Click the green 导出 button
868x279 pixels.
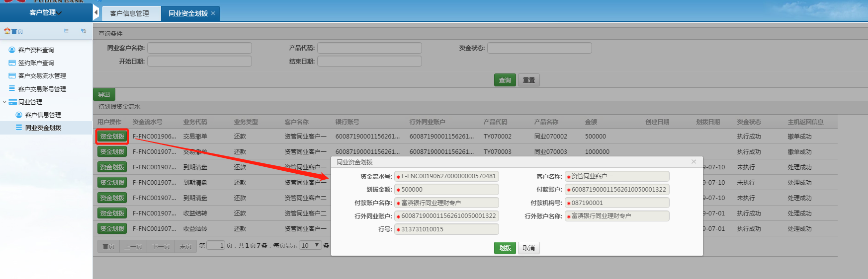click(104, 94)
